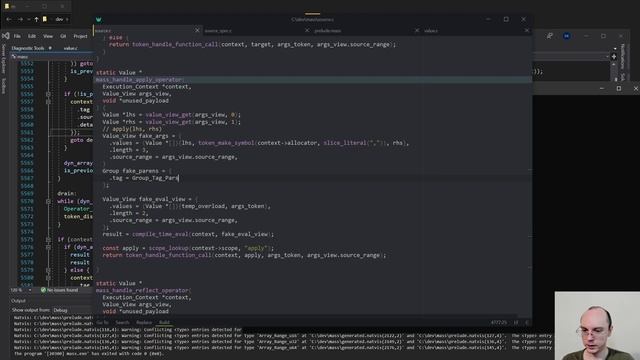Go up one folder in File Explorer
The width and height of the screenshot is (640, 360).
pos(36,19)
